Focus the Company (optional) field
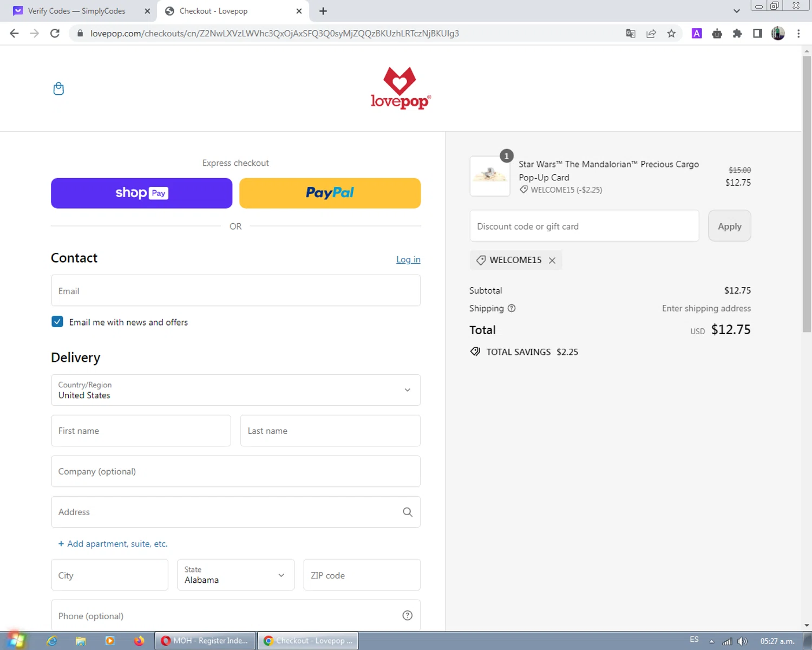 (235, 471)
